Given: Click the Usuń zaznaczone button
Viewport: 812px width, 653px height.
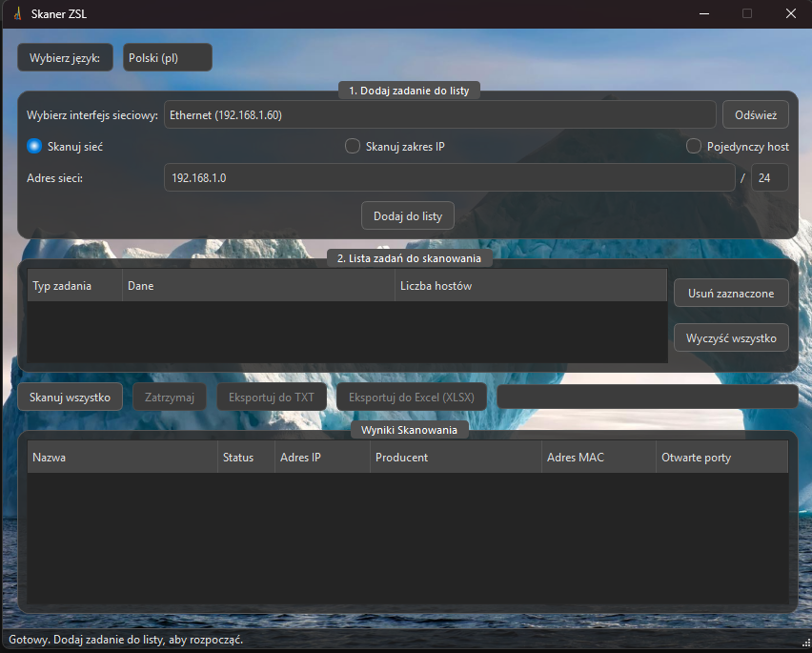Looking at the screenshot, I should point(731,294).
